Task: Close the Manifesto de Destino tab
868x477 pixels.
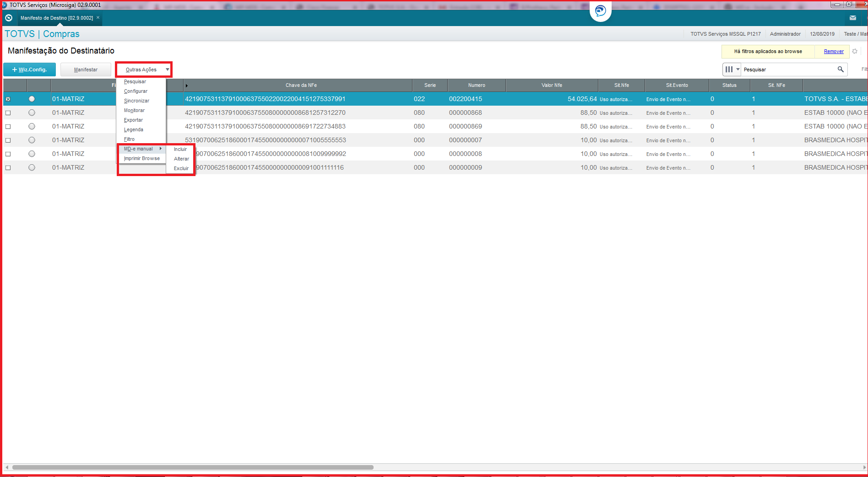Action: [x=98, y=17]
